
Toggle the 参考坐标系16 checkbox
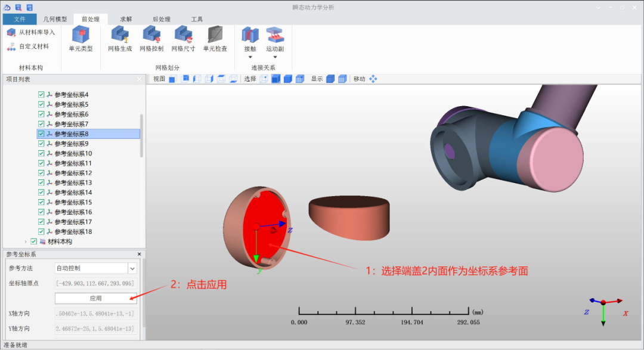pos(41,212)
